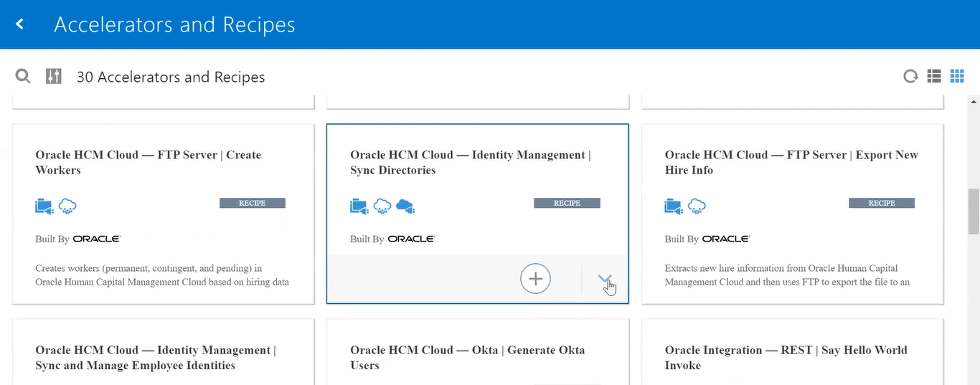Screen dimensions: 980x385
Task: Open Say Hello World Invoke recipe card
Action: pyautogui.click(x=786, y=357)
